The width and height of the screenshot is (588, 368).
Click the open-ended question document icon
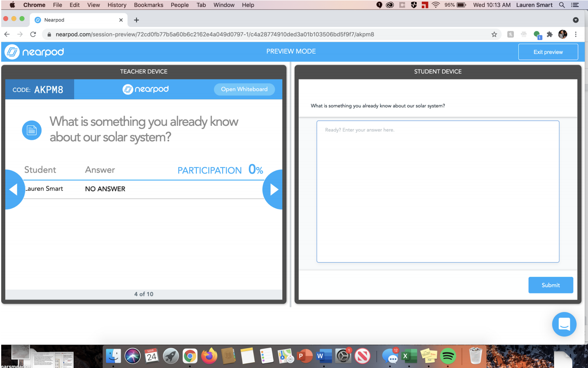pos(31,130)
